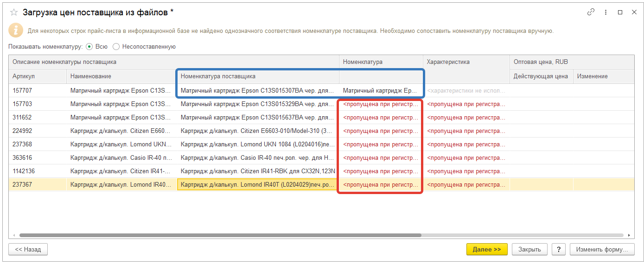644x264 pixels.
Task: Click the 'Наименование' column header
Action: click(91, 76)
